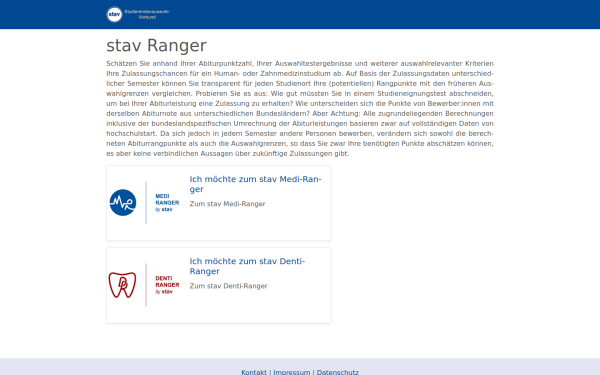This screenshot has height=375, width=600.
Task: Click the DENTI RANGER by stav wordmark
Action: tap(167, 285)
